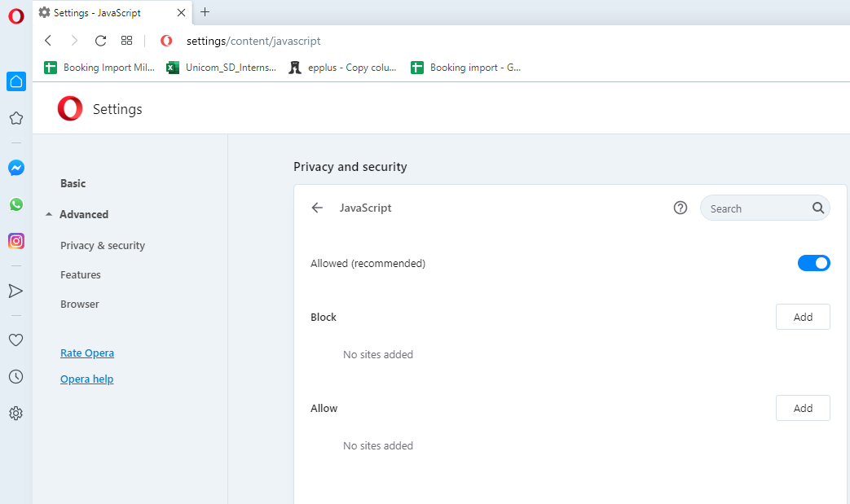Click Add next to the Block list

[x=803, y=317]
